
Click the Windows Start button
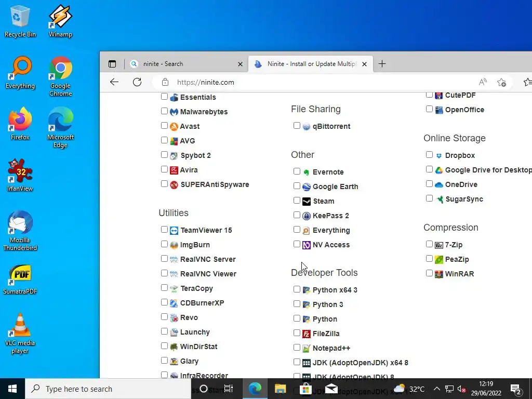coord(12,389)
